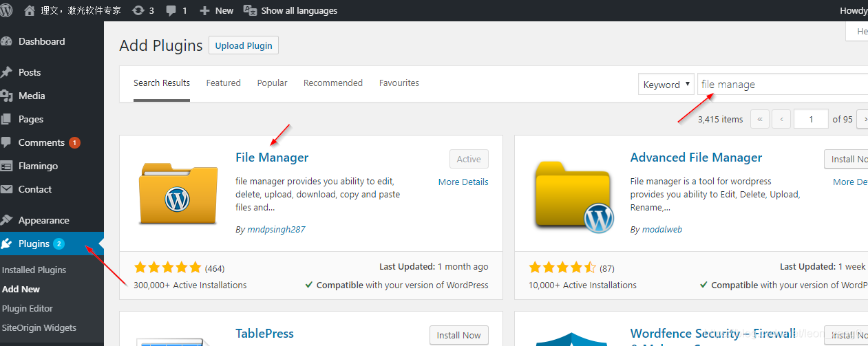The width and height of the screenshot is (868, 346).
Task: Open comments bubble in admin bar
Action: pos(177,10)
